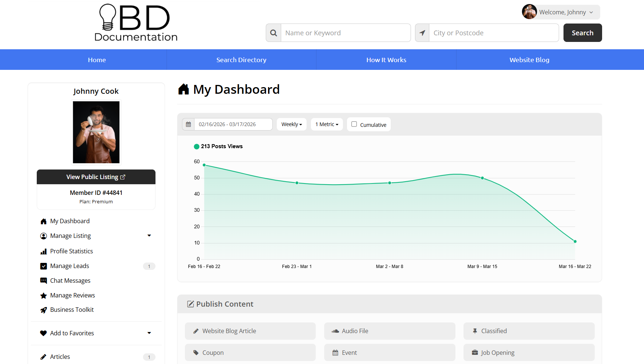Click the Feb 16 - Feb 22 chart data point

point(204,165)
